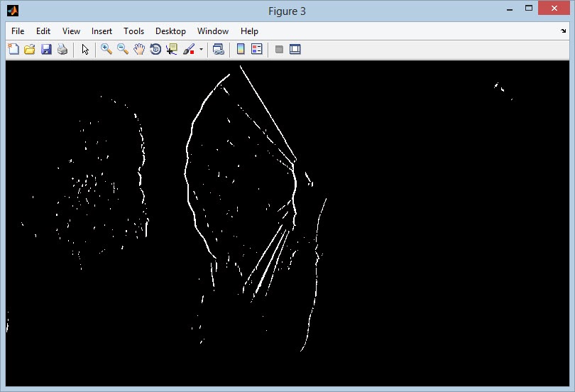The width and height of the screenshot is (575, 392).
Task: Open the View menu
Action: [71, 31]
